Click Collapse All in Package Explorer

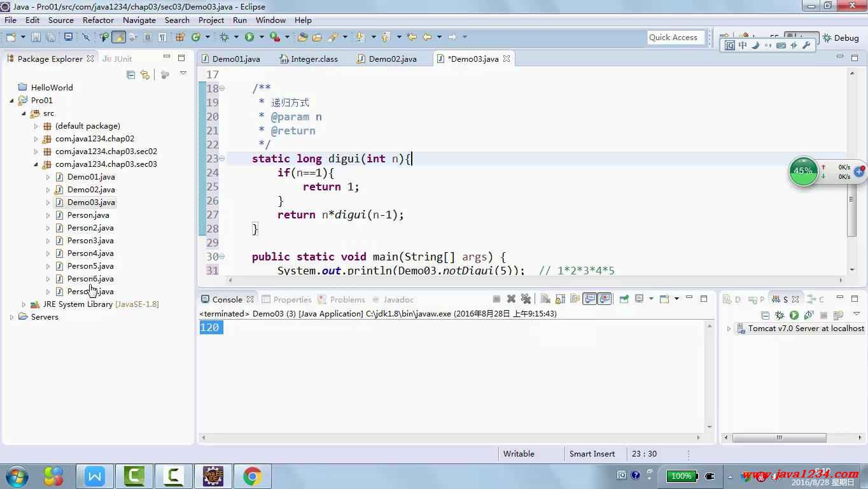[130, 74]
